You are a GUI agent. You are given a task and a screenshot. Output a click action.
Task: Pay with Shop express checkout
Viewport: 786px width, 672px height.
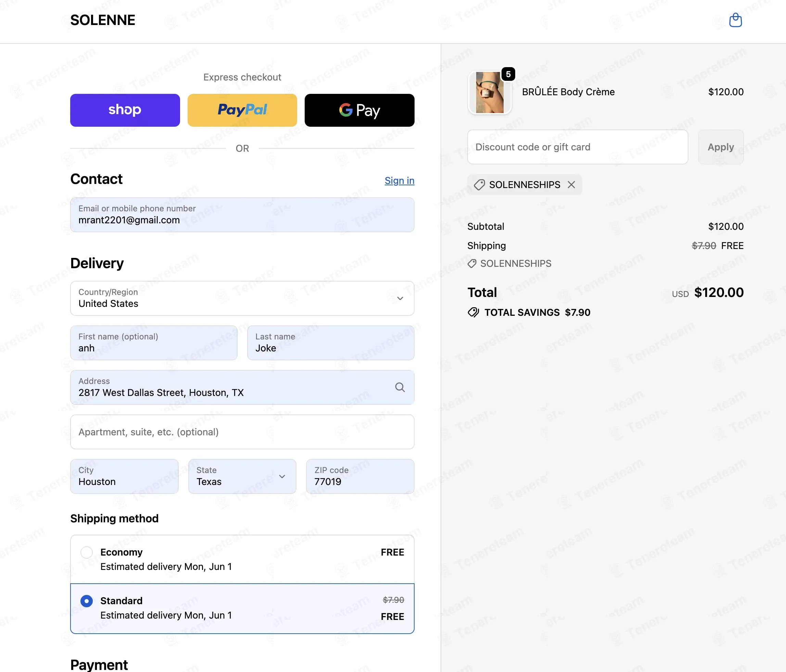coord(125,110)
